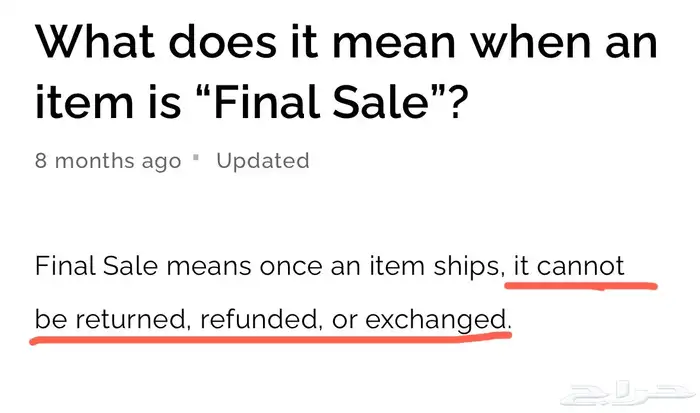Click the red underline beneath "it cannot"

coord(581,285)
